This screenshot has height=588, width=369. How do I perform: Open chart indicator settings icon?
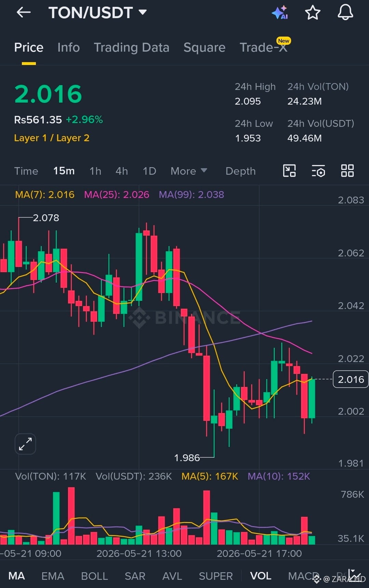pos(318,171)
